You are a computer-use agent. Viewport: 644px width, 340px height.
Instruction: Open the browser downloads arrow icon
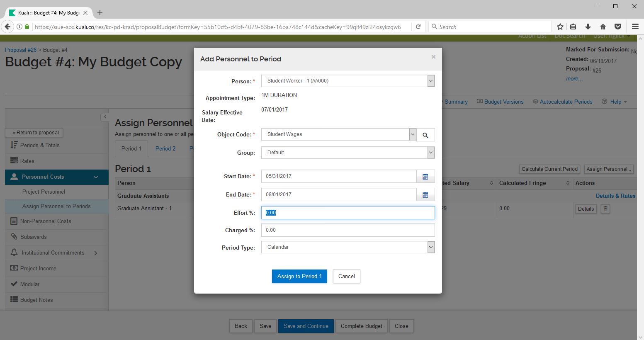588,27
